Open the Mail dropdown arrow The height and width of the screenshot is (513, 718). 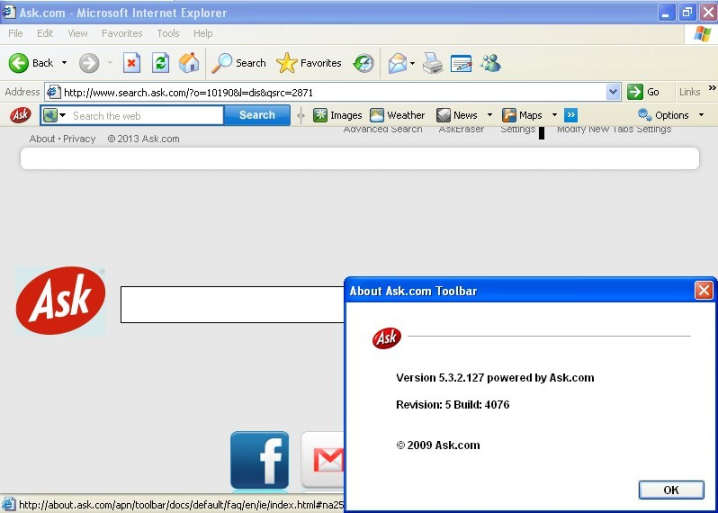pyautogui.click(x=412, y=63)
